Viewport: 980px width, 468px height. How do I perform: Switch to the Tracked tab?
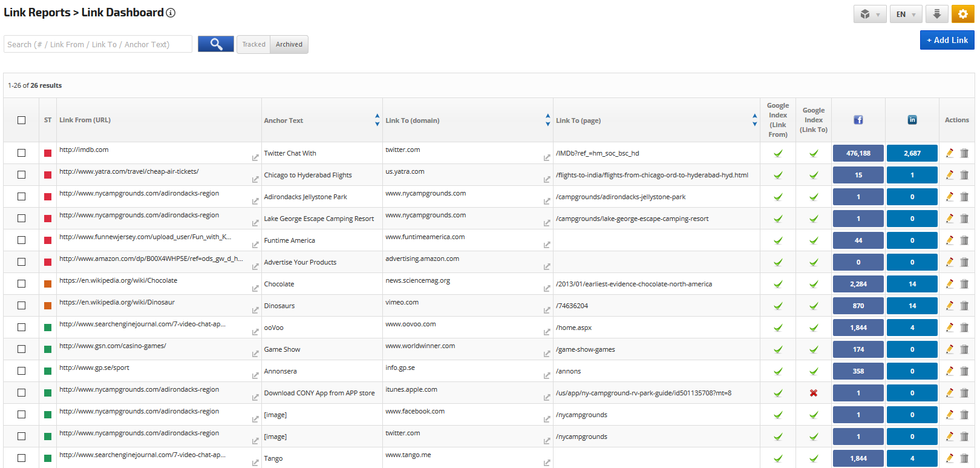tap(253, 44)
